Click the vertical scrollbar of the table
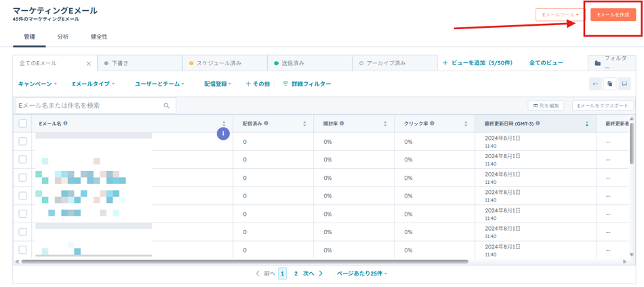Viewport: 644px width, 287px height. tap(632, 142)
